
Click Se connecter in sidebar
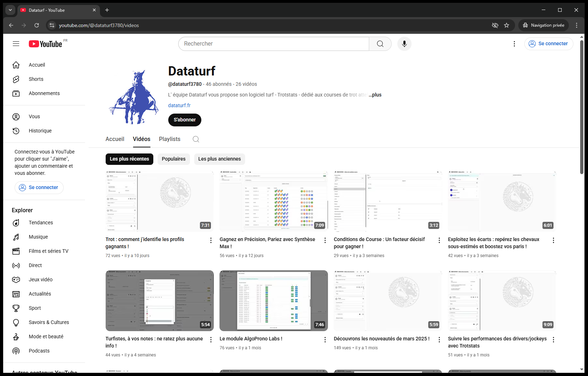[x=39, y=188]
